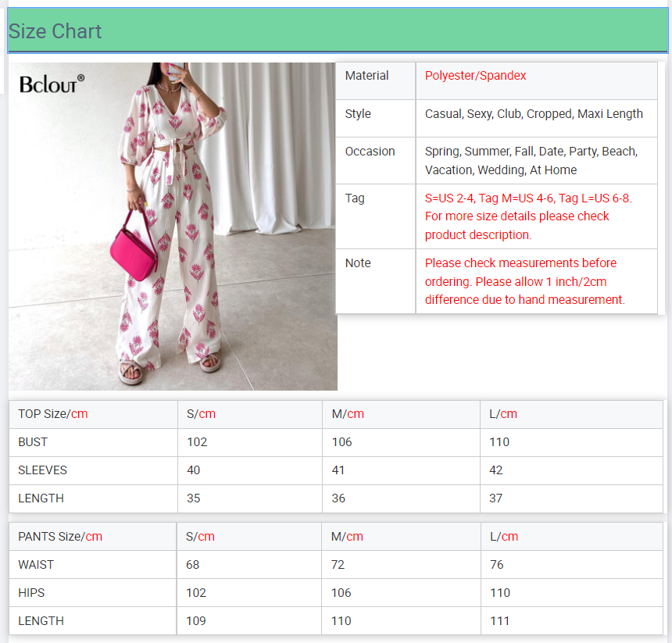Click the Size Chart header banner

coord(336,31)
